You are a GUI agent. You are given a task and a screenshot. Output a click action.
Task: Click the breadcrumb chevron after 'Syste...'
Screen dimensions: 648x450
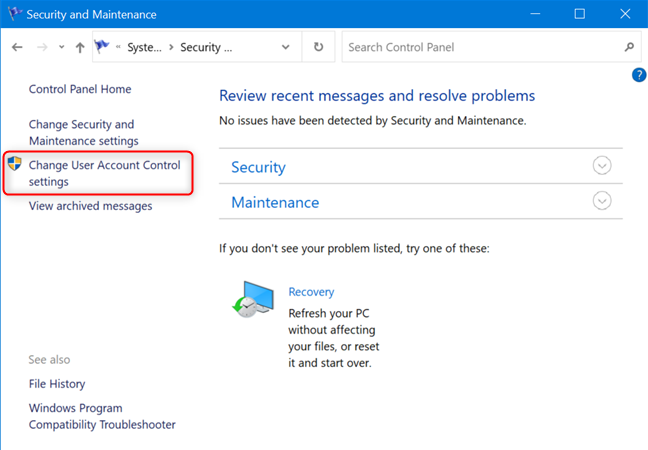[x=171, y=48]
